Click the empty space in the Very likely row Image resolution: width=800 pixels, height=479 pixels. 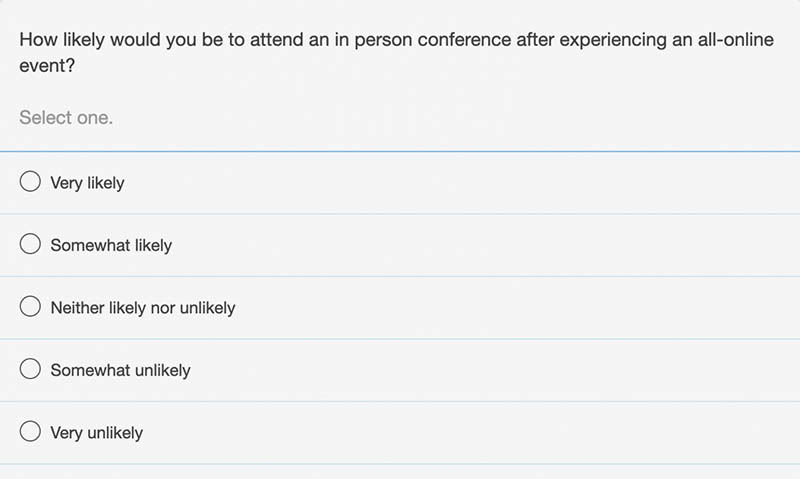459,183
